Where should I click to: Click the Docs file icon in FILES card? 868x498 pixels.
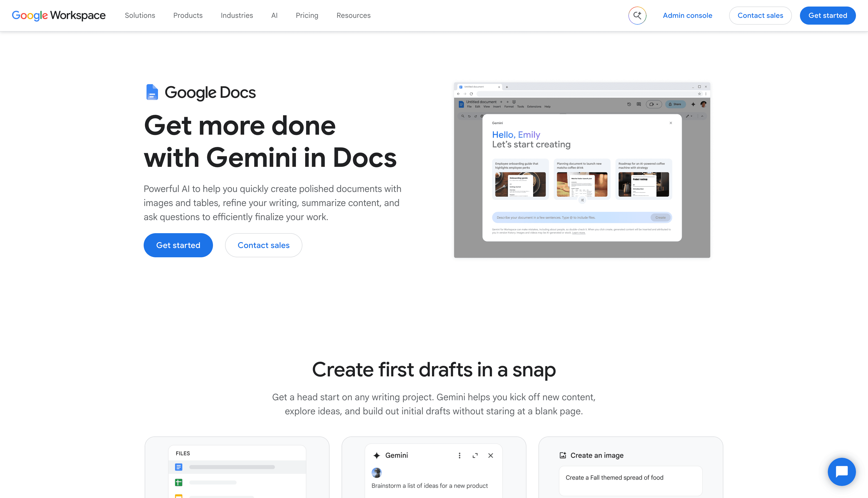click(x=179, y=467)
